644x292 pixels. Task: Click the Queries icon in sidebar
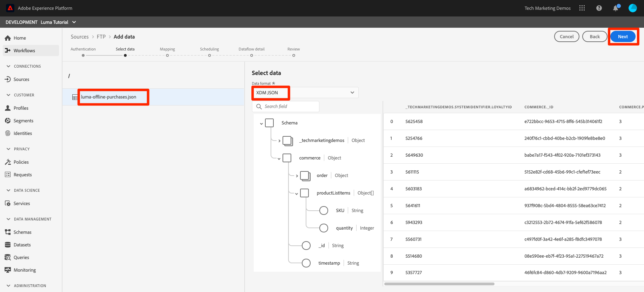click(x=8, y=257)
